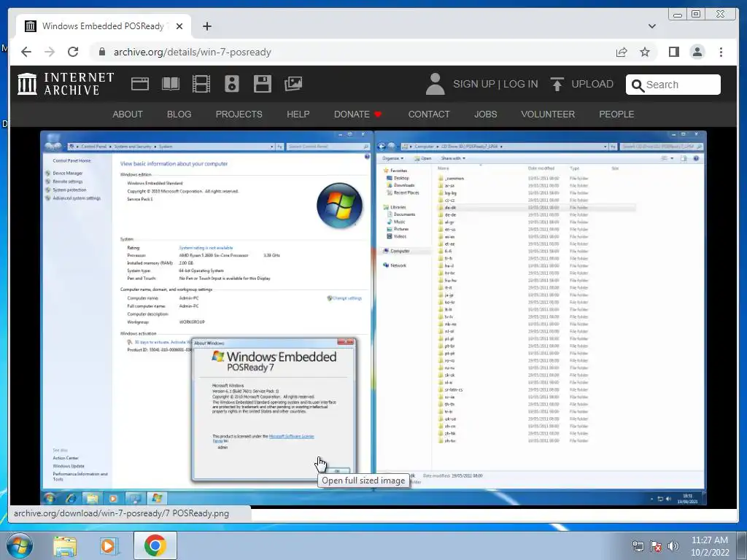This screenshot has height=560, width=747.
Task: Open the HELP menu item
Action: (x=298, y=114)
